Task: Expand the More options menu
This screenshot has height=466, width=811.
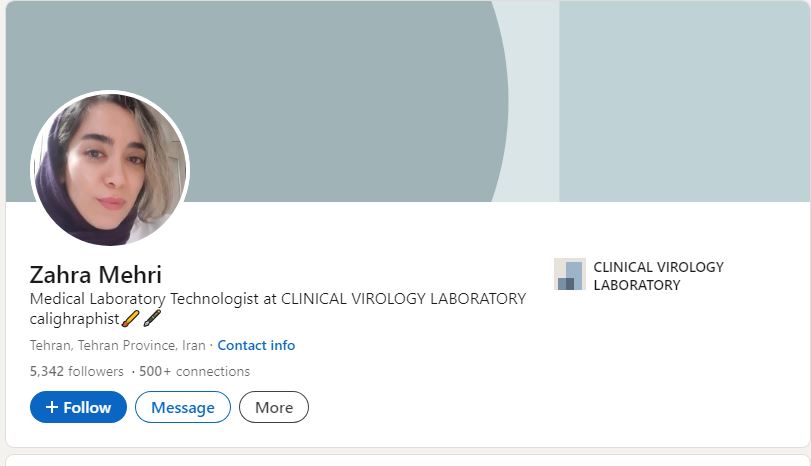Action: (274, 407)
